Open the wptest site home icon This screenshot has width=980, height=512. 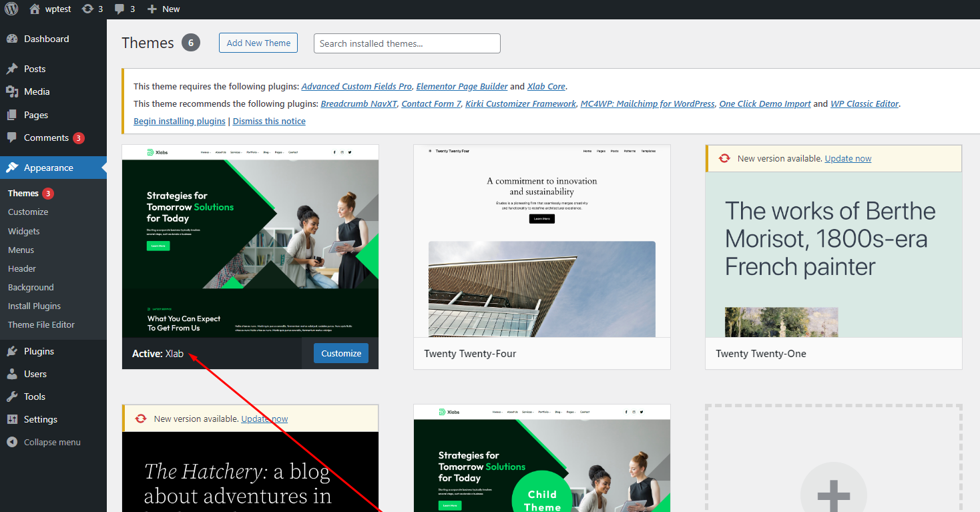35,9
